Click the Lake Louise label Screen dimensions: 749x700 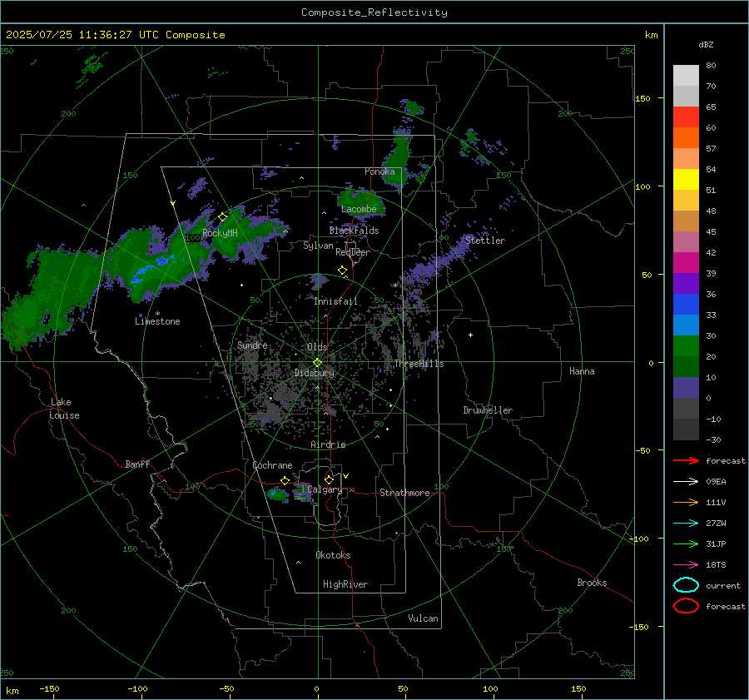(x=64, y=409)
